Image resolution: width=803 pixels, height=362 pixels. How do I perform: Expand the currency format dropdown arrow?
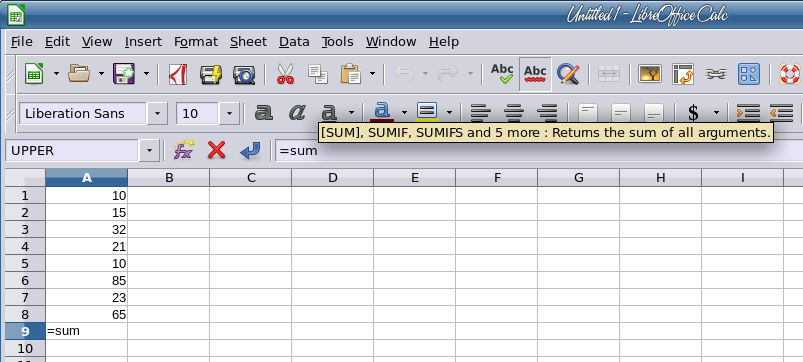tap(716, 113)
